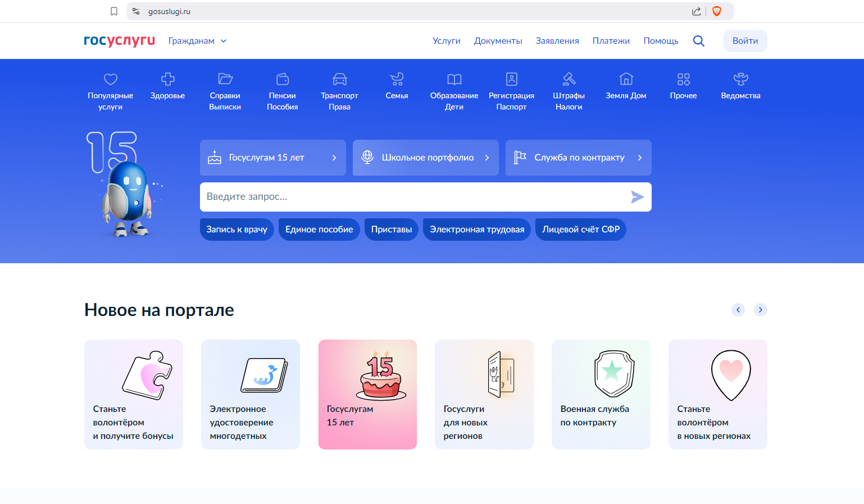Bookmark this page using the bookmark icon
The height and width of the screenshot is (504, 864).
point(114,11)
